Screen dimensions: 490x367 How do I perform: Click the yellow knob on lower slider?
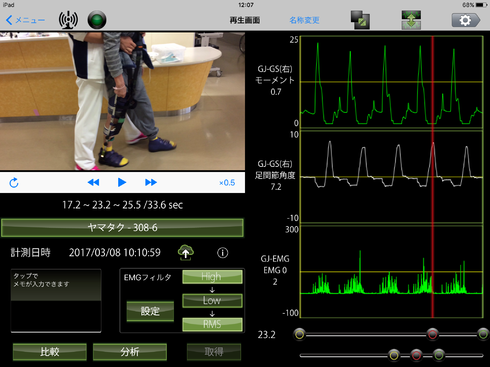394,355
